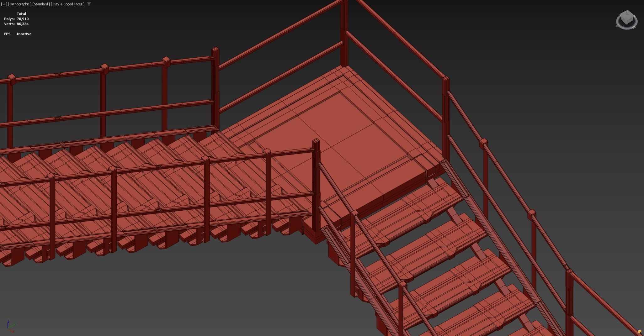The width and height of the screenshot is (644, 336).
Task: Open the Orthographic point-of-view menu
Action: [19, 4]
